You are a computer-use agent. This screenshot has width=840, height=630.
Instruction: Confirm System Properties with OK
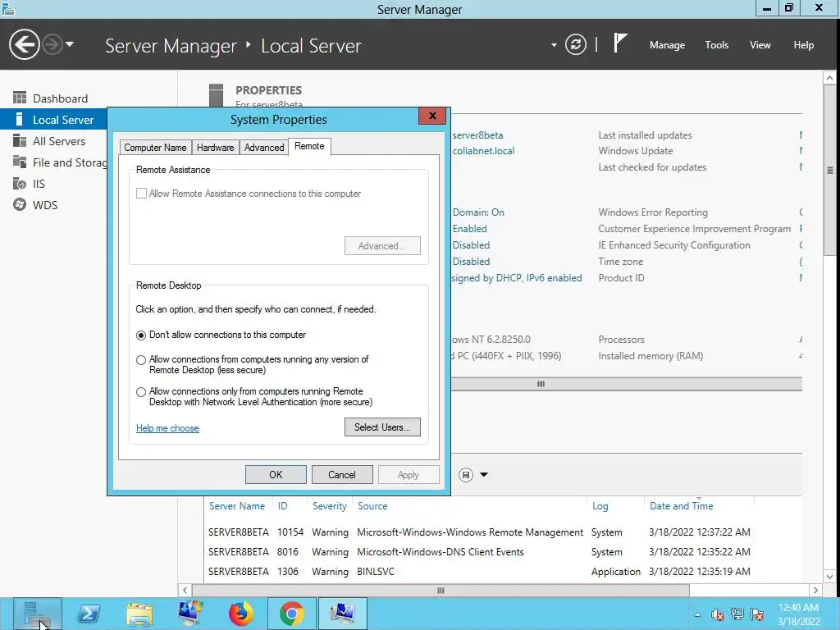pyautogui.click(x=276, y=475)
